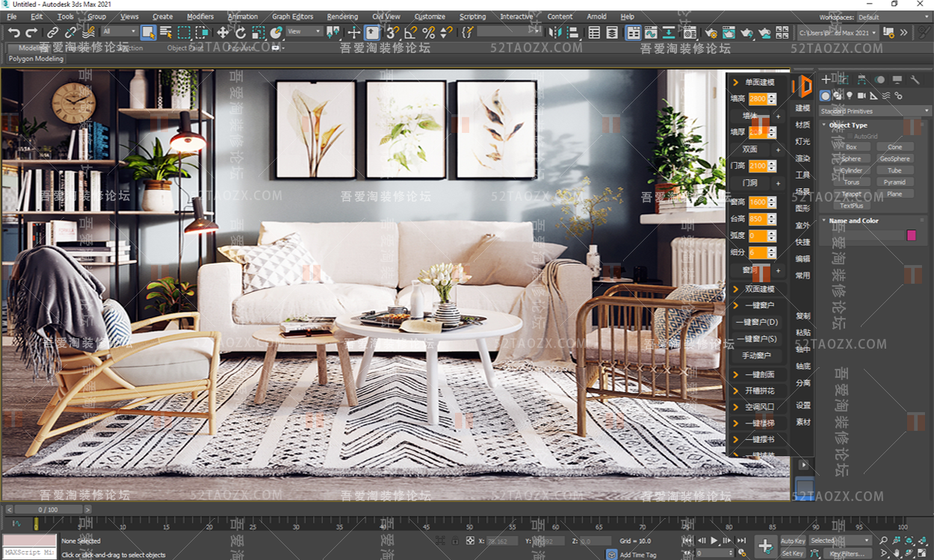Open the Modifiers menu
Screen dimensions: 934x560
coord(200,16)
